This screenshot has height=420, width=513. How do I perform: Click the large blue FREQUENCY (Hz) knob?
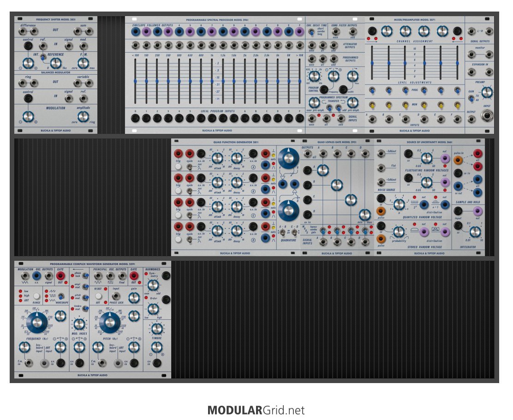pos(36,322)
